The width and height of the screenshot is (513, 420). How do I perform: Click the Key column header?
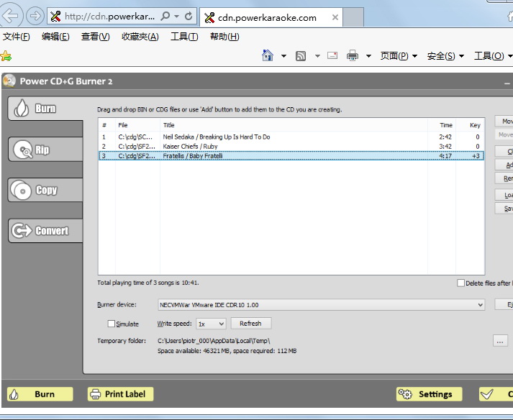pyautogui.click(x=470, y=125)
